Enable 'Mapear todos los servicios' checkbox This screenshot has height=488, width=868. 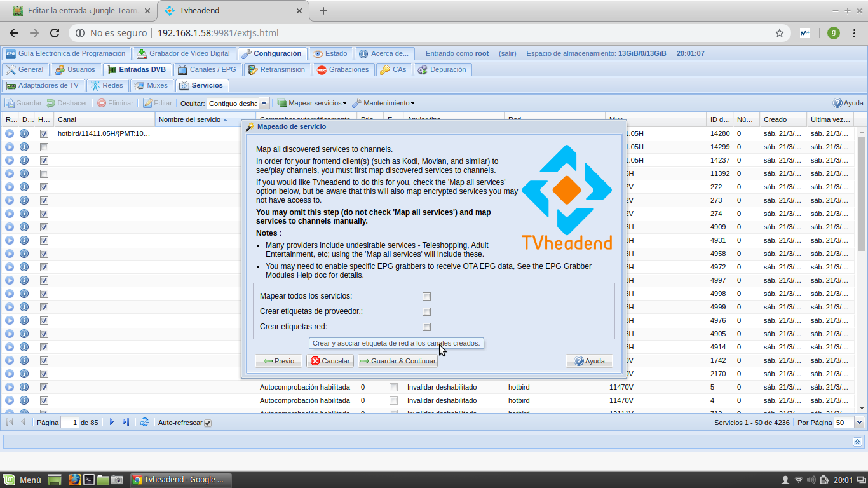tap(426, 296)
